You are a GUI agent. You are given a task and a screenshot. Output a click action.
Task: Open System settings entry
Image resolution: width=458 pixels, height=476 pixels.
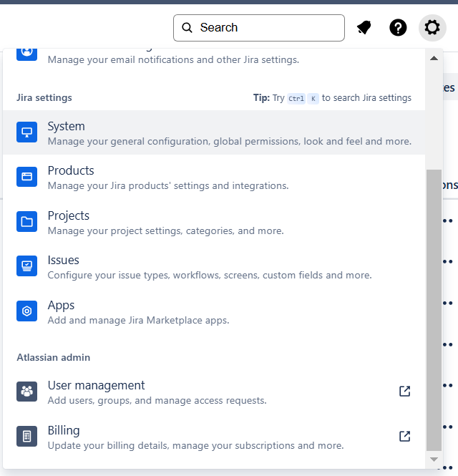point(214,132)
